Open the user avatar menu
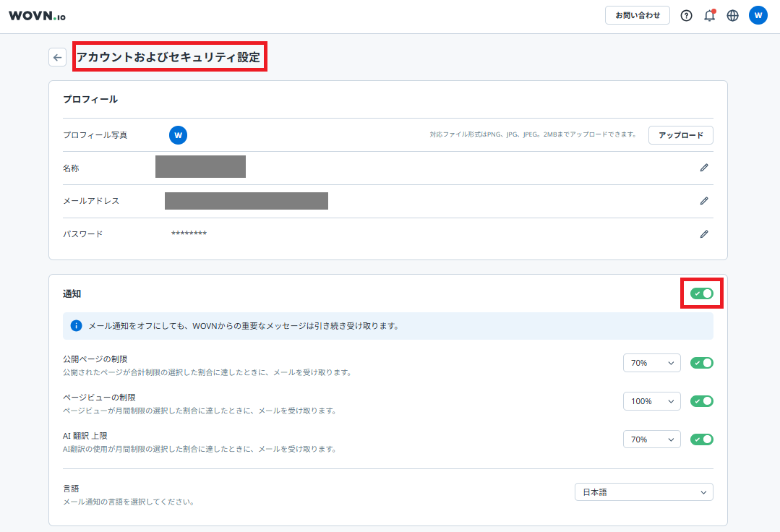The height and width of the screenshot is (532, 780). pyautogui.click(x=758, y=14)
